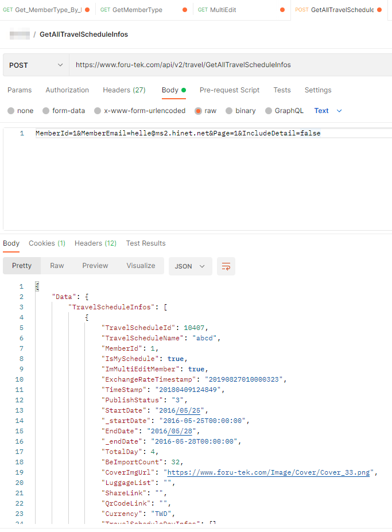Screen dimensions: 392x532
Task: Click the "_endDate" value on line 16
Action: pos(194,441)
